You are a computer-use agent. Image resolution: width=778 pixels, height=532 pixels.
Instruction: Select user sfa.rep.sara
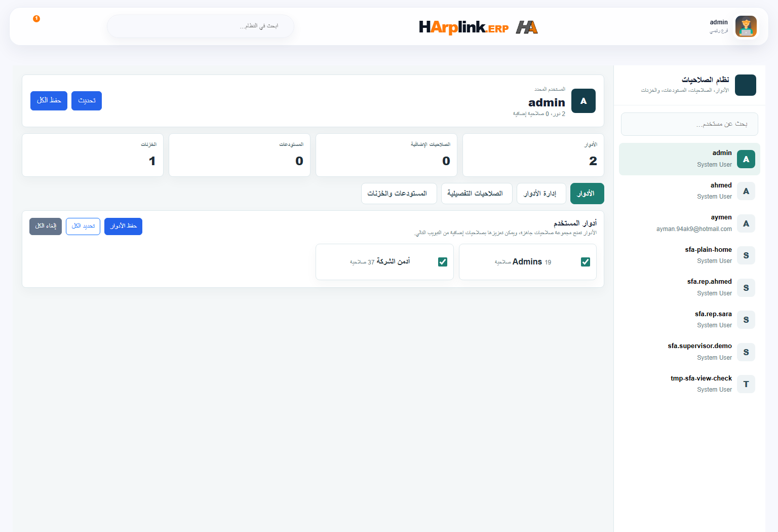pos(689,320)
